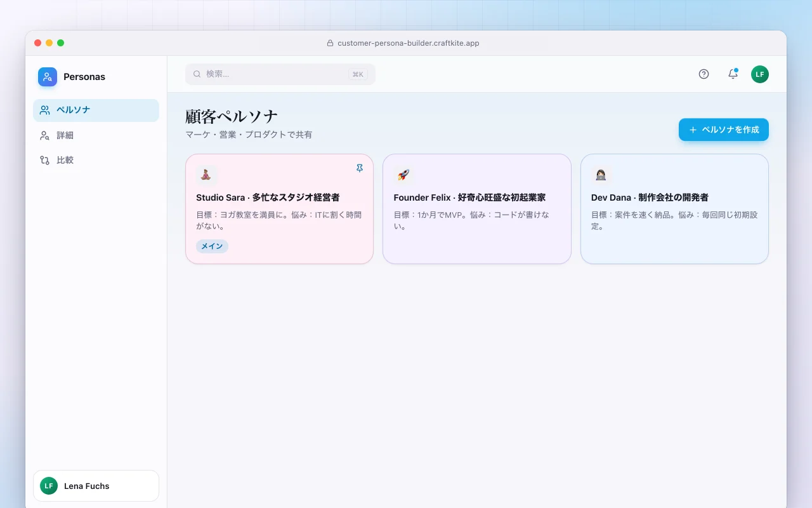The width and height of the screenshot is (812, 508).
Task: Click the ペルソナを作成 button
Action: point(724,130)
